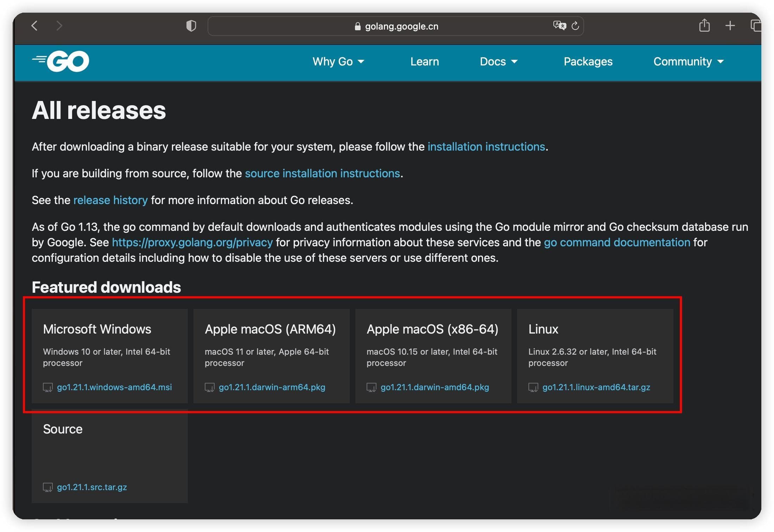
Task: Select the Apple macOS (x86-64) card title
Action: [x=432, y=329]
